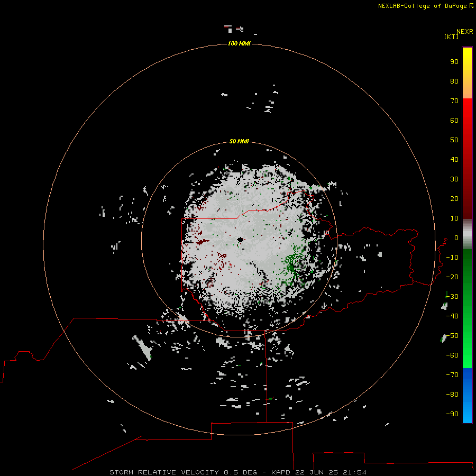The image size is (476, 476).
Task: Click the radar site center black dot
Action: click(241, 240)
